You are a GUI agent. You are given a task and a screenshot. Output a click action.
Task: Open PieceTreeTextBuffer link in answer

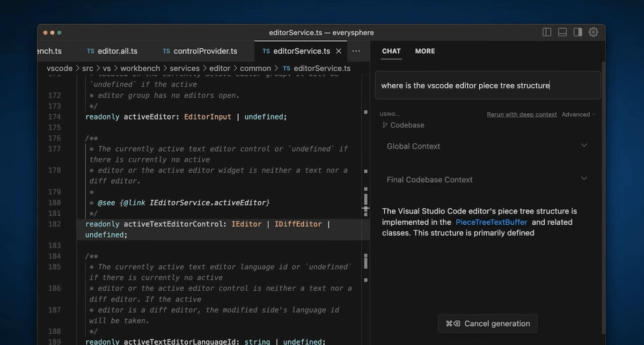tap(492, 222)
